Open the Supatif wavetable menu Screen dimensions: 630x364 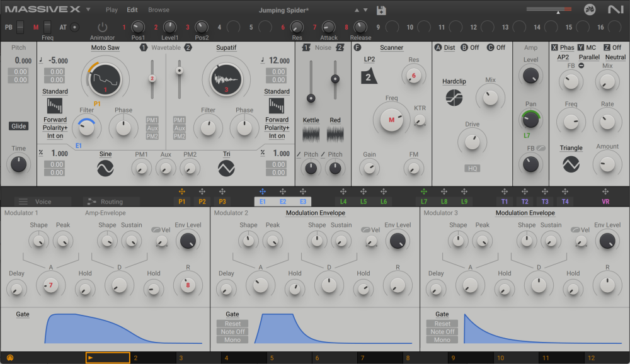226,47
